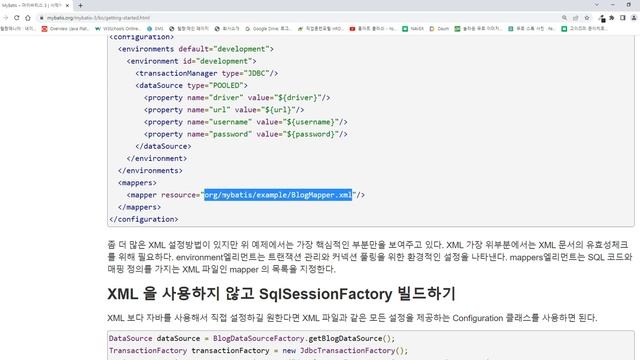The width and height of the screenshot is (640, 360).
Task: Click heading "XML 을 사용하지 않고 SqlSessionFactory 빌드하기"
Action: click(281, 294)
